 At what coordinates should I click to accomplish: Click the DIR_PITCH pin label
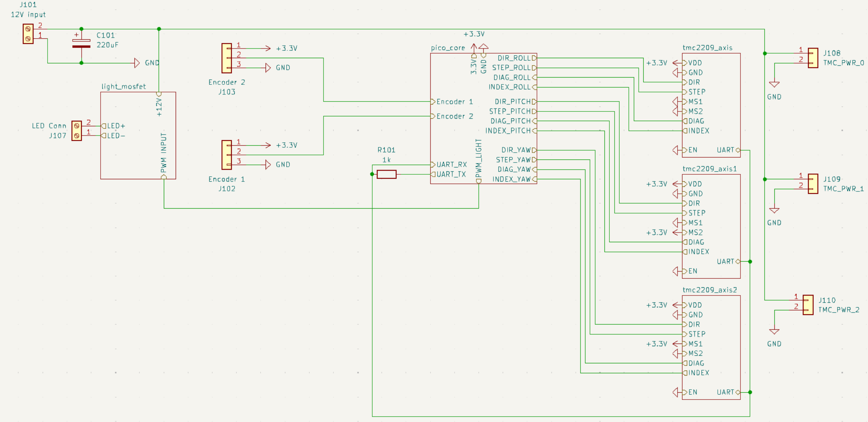click(516, 102)
